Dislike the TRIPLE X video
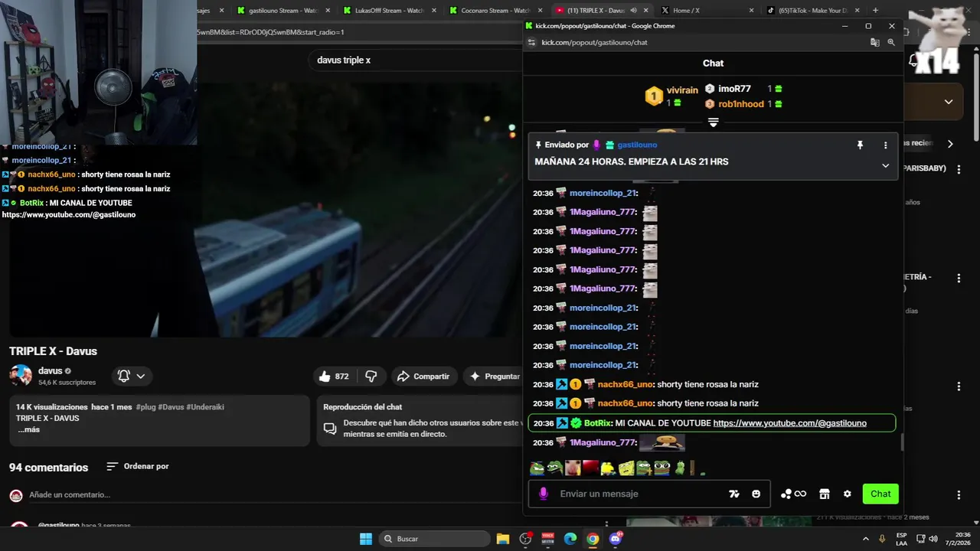 coord(371,376)
